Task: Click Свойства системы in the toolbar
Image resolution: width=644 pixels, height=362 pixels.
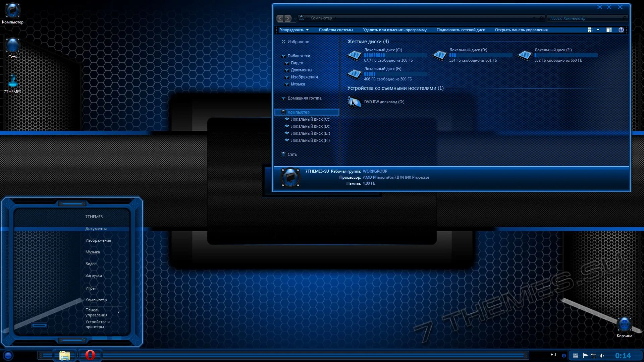Action: click(336, 30)
